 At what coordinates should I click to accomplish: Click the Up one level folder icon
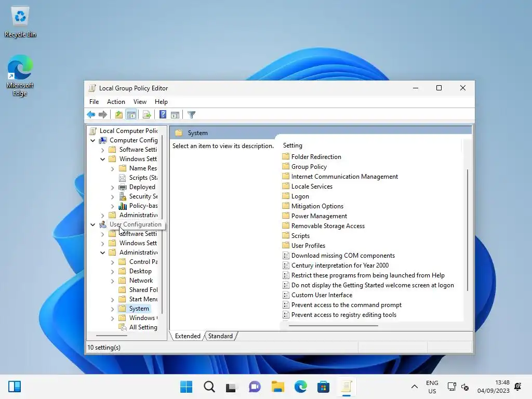pyautogui.click(x=119, y=115)
